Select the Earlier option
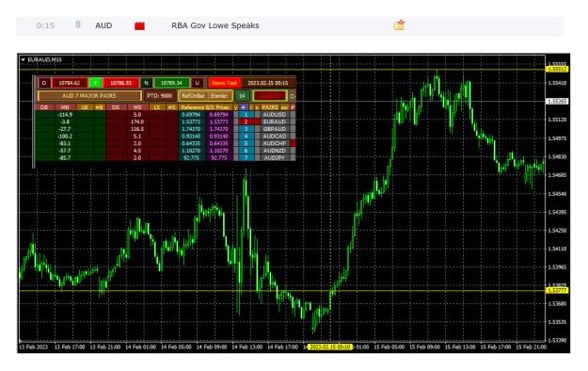 tap(219, 96)
